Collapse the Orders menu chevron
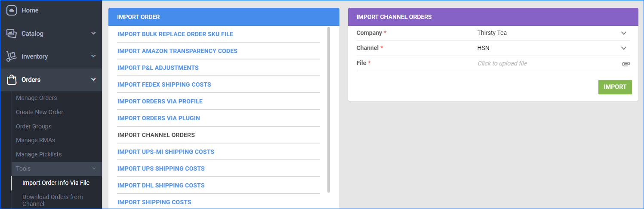644x209 pixels. tap(93, 79)
